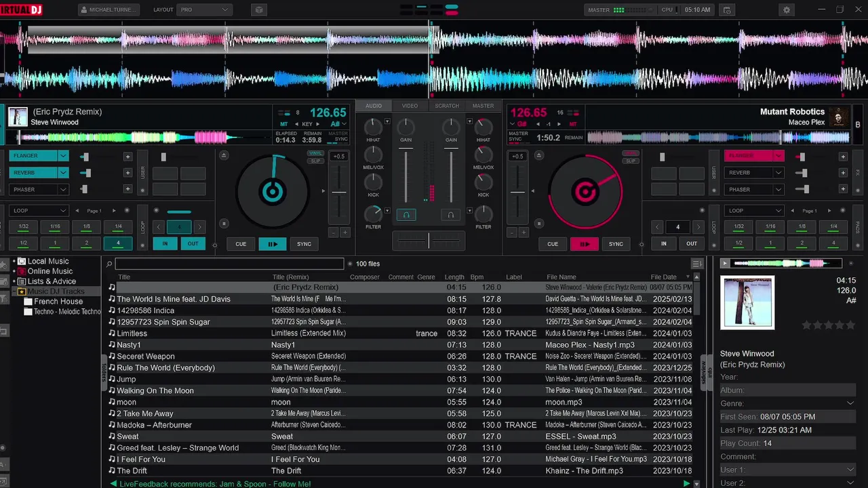868x488 pixels.
Task: Open the clock settings icon beside the time
Action: [727, 10]
